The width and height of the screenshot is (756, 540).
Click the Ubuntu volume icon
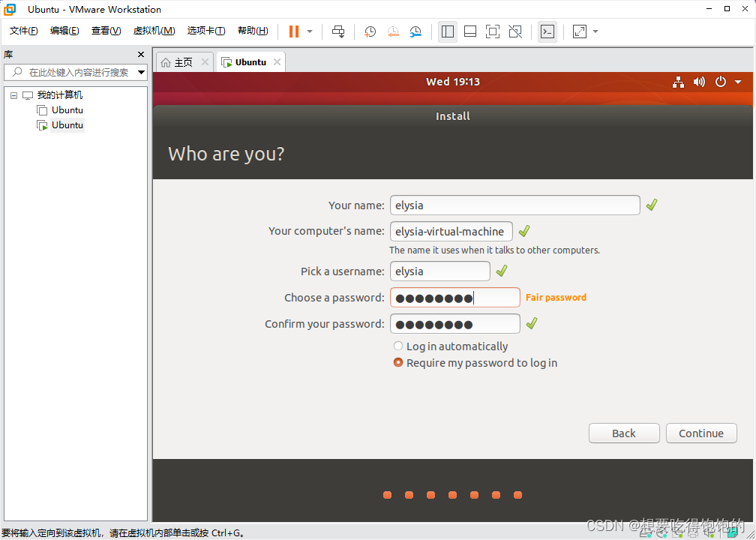(699, 82)
